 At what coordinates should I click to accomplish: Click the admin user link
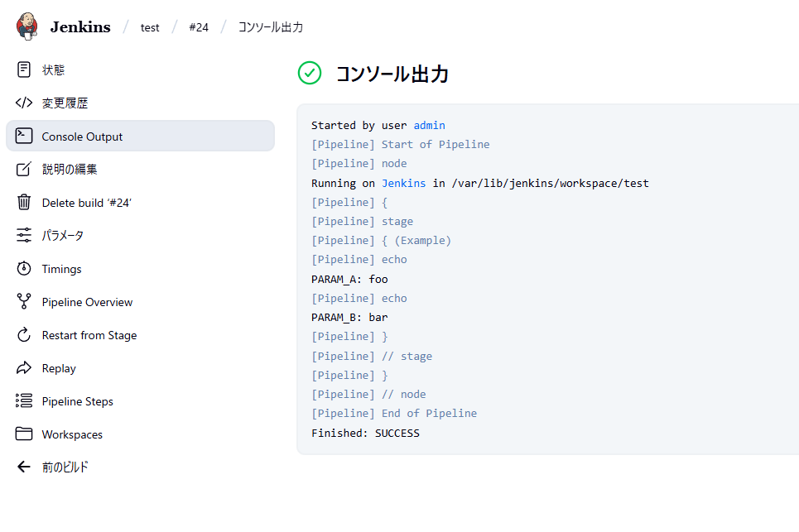click(429, 125)
